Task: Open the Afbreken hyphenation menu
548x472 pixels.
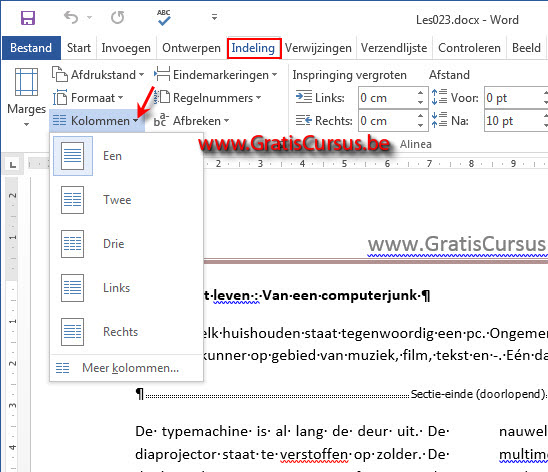Action: coord(192,121)
